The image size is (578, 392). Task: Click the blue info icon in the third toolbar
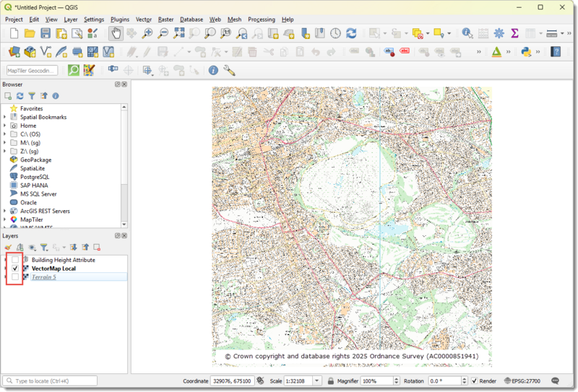pyautogui.click(x=213, y=70)
